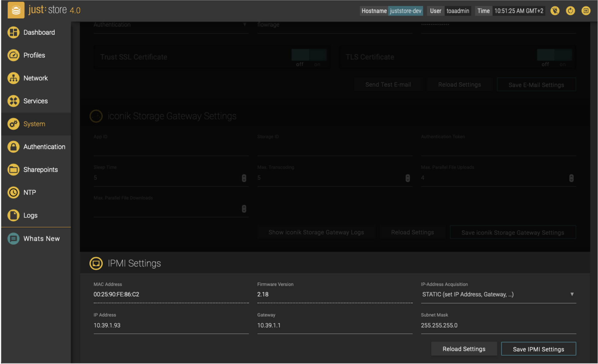Click the first header icon right of Time
The height and width of the screenshot is (364, 598).
[x=555, y=11]
